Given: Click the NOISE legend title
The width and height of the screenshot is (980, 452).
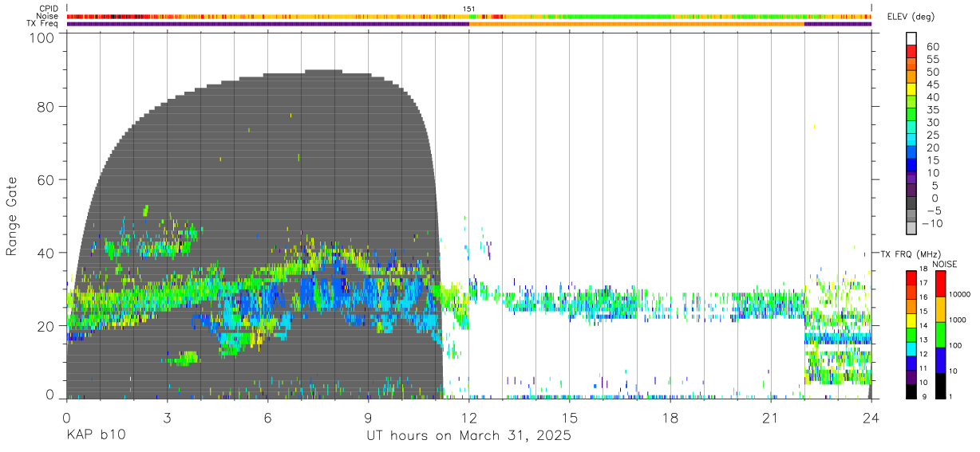Looking at the screenshot, I should (x=945, y=264).
